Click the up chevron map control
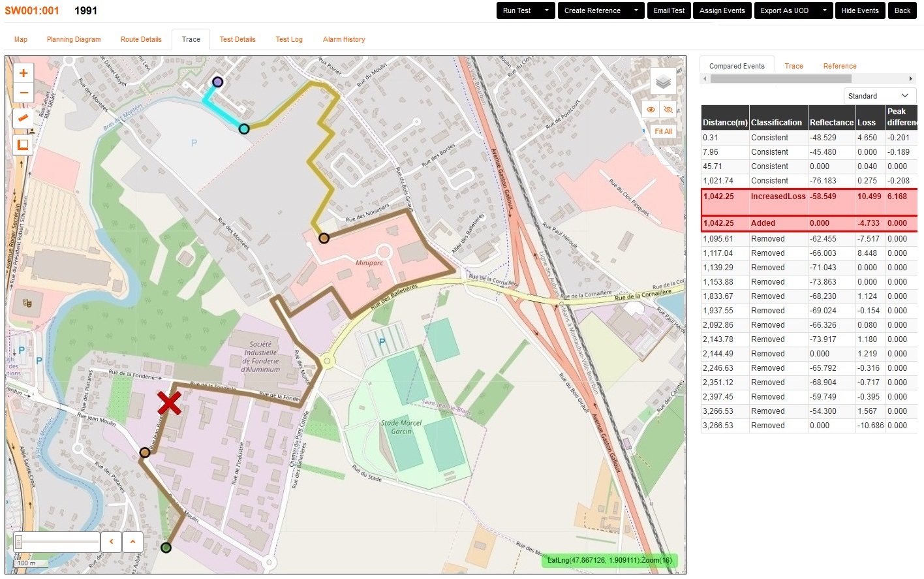This screenshot has width=924, height=579. pyautogui.click(x=132, y=542)
